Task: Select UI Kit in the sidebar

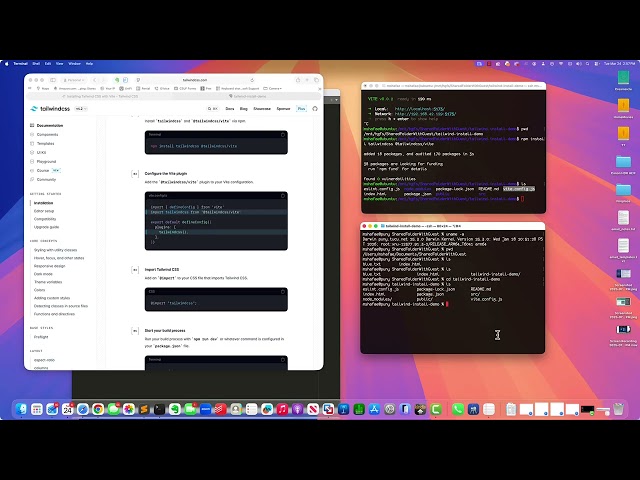Action: [x=38, y=152]
